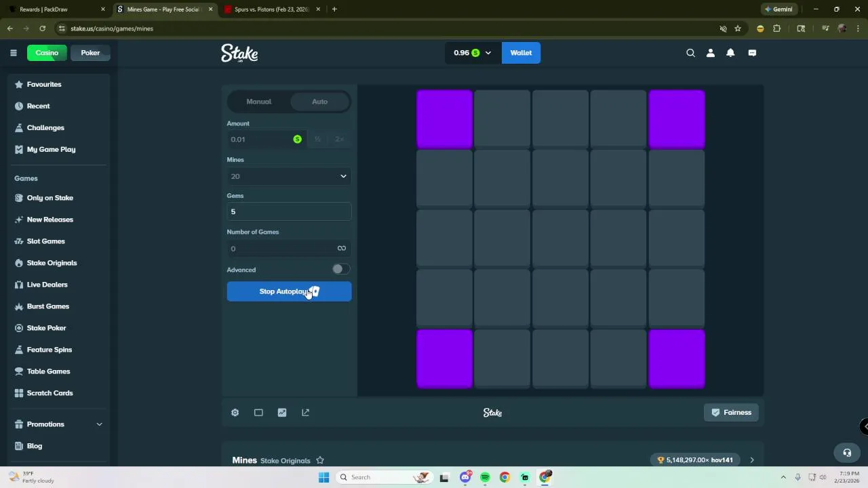Expand the top win leaderboard arrow
Screen dimensions: 868x488
point(751,460)
